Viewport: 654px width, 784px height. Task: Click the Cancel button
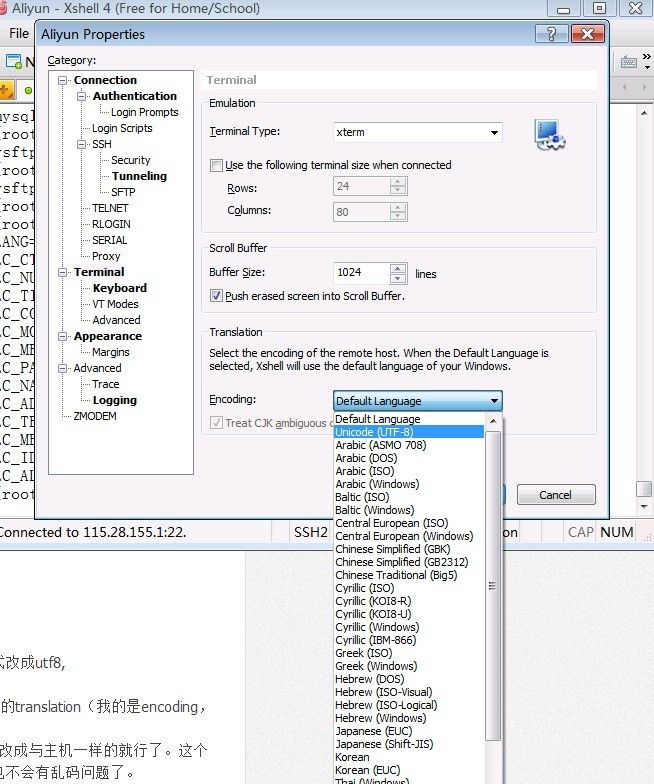tap(556, 494)
